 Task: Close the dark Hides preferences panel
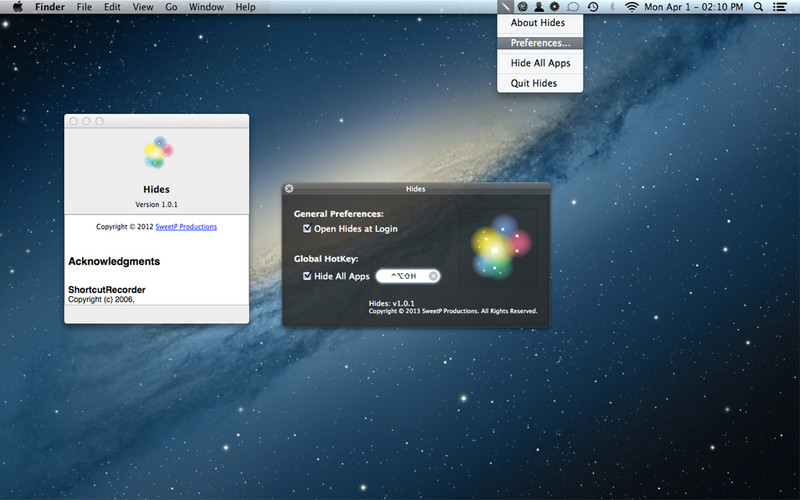point(289,189)
